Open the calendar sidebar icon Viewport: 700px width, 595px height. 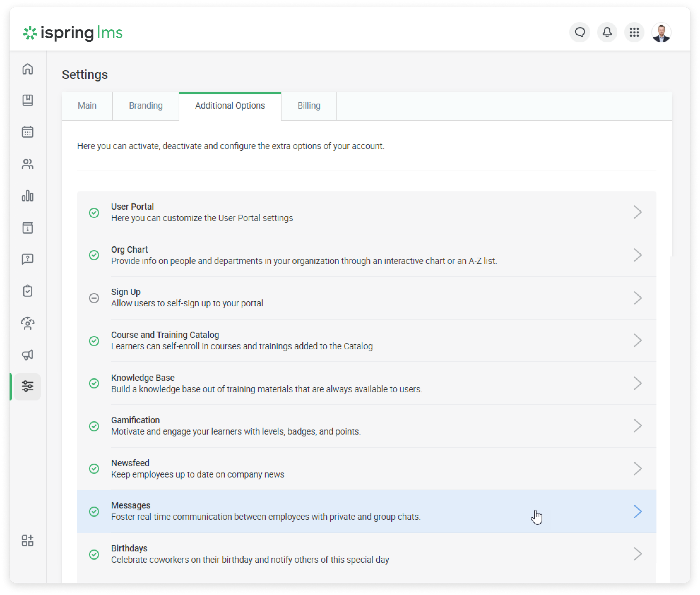[x=28, y=132]
